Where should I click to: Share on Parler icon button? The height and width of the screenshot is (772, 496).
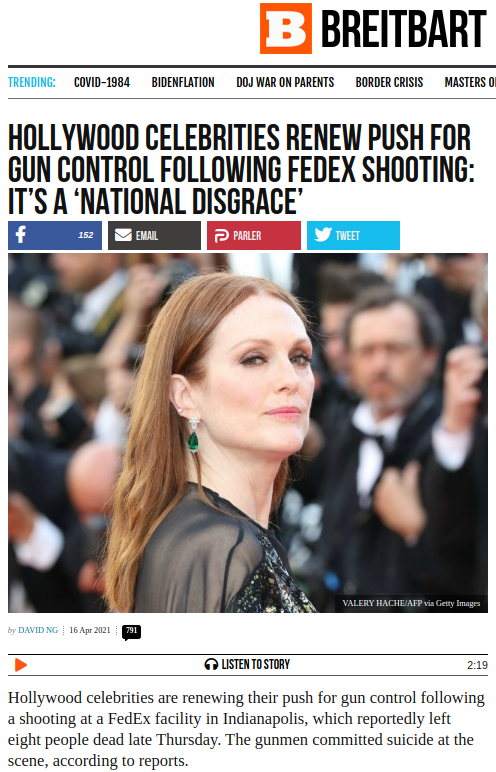(x=222, y=236)
